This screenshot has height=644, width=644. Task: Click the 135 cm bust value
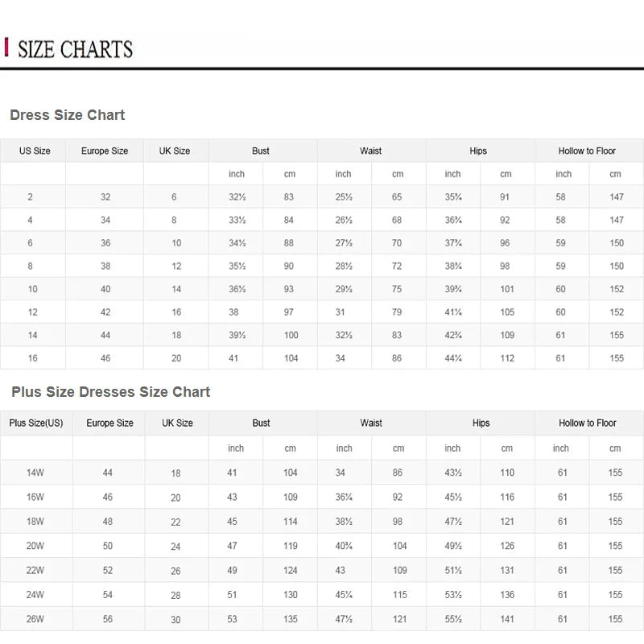(291, 619)
